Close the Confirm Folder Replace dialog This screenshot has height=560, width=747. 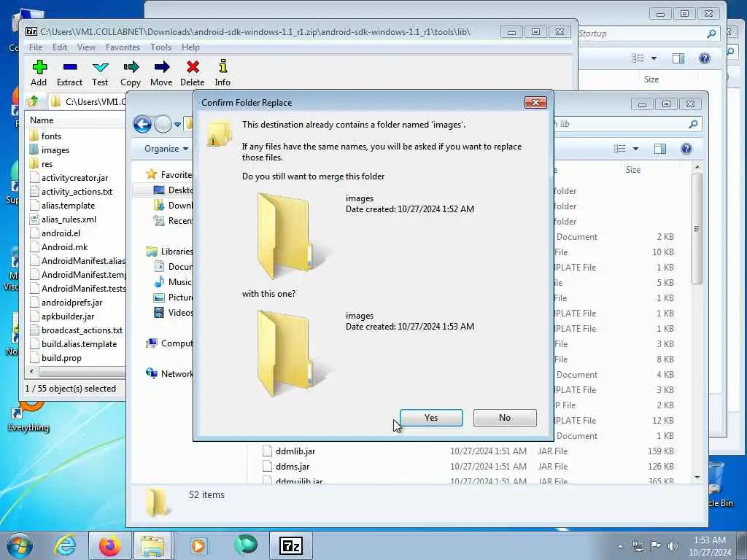535,102
